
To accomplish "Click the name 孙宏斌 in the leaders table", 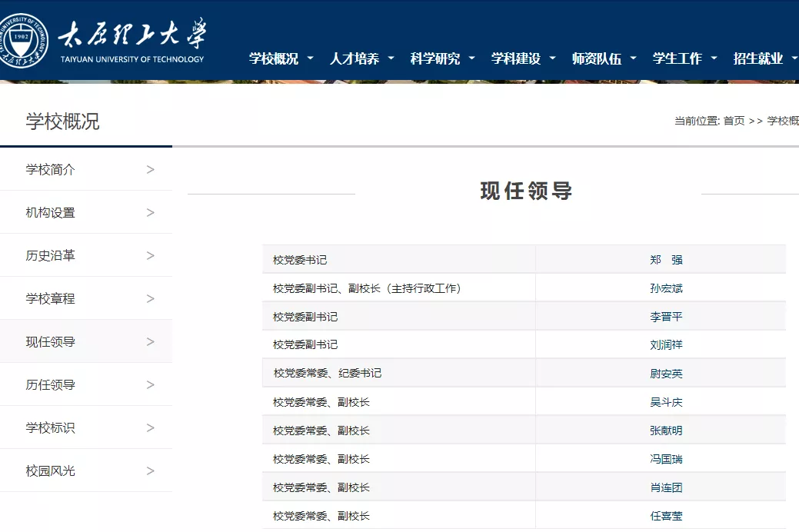I will (x=666, y=288).
